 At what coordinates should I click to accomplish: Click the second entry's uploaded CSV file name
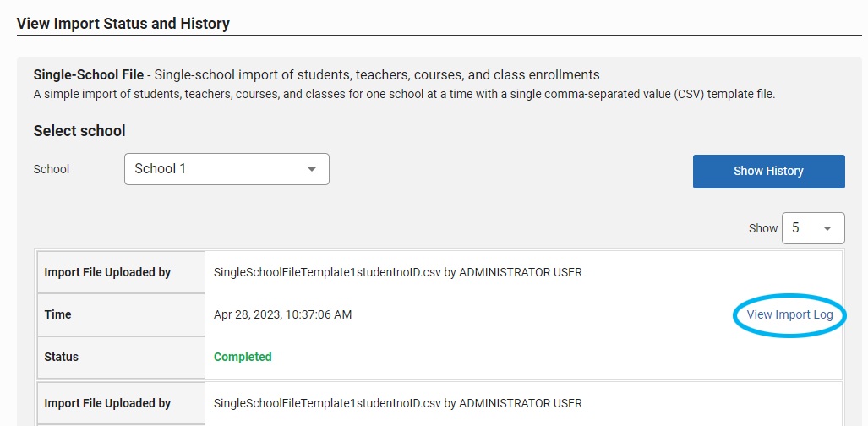coord(327,403)
